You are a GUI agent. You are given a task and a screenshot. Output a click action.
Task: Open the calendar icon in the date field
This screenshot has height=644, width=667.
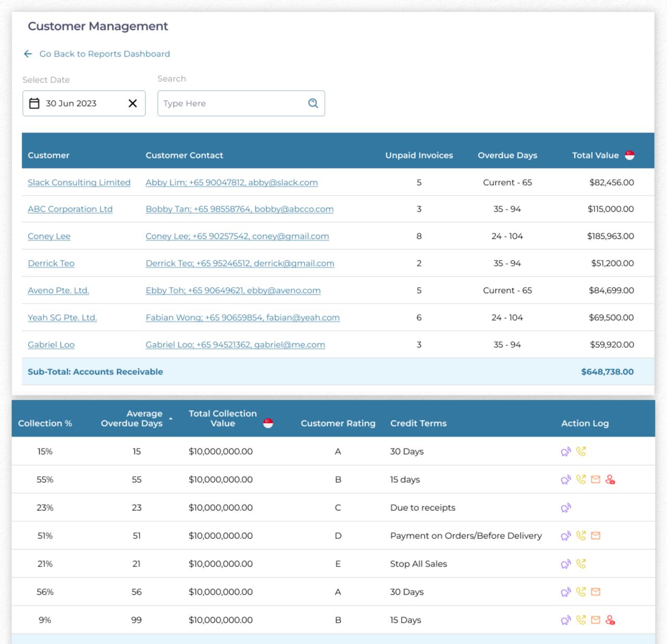(x=34, y=103)
